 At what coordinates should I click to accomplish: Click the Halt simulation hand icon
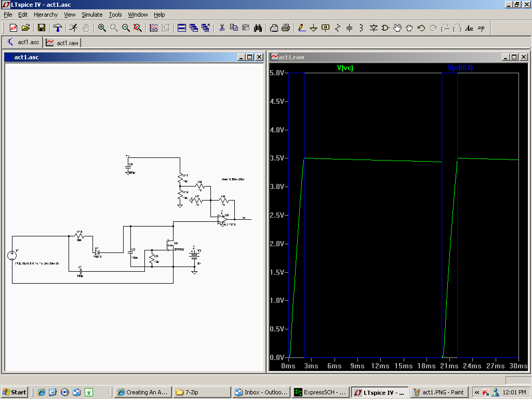[x=86, y=28]
